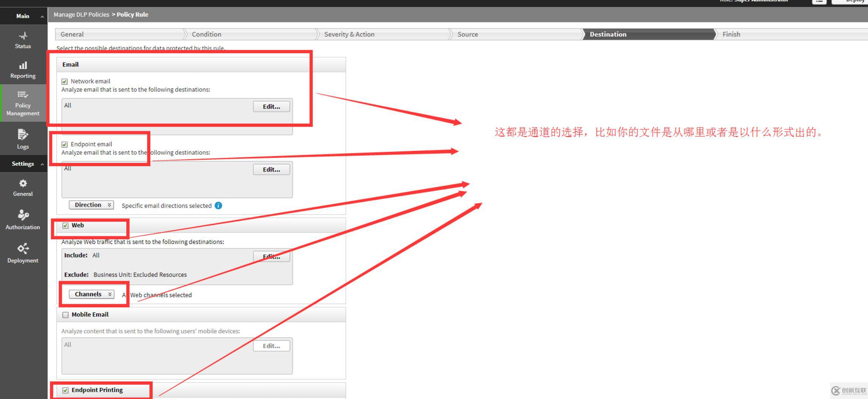The image size is (868, 399).
Task: Click Edit for Network email destinations
Action: pos(271,107)
